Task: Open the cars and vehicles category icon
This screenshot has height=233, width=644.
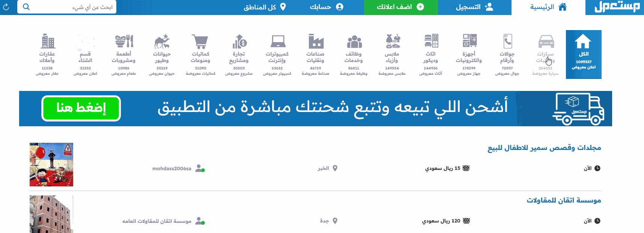Action: pos(546,41)
